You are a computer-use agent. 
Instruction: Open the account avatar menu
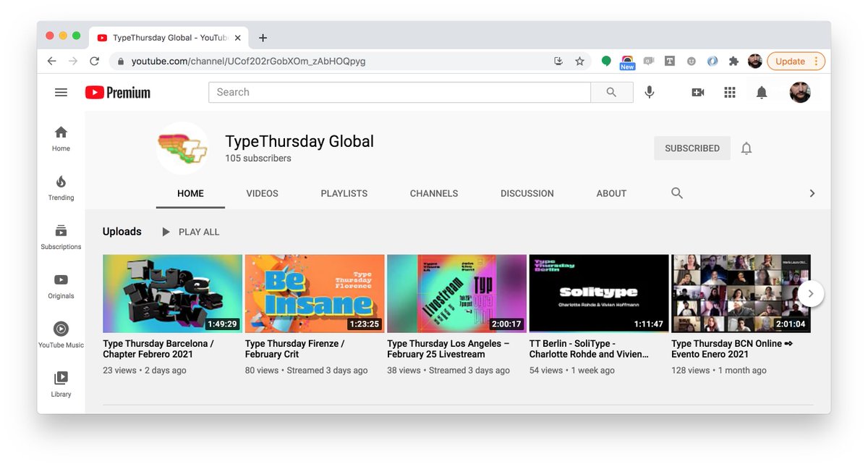(x=800, y=93)
